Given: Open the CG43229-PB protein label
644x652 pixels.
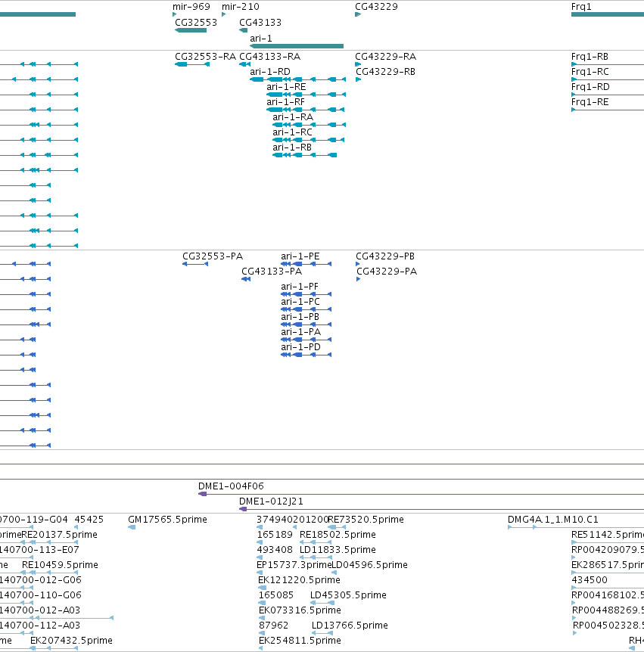Looking at the screenshot, I should tap(385, 256).
